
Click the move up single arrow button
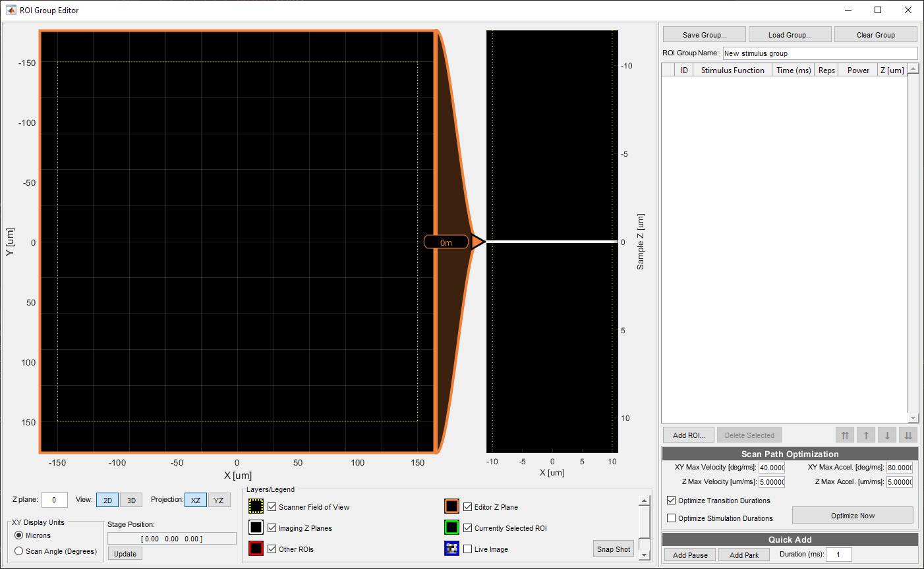pyautogui.click(x=866, y=435)
